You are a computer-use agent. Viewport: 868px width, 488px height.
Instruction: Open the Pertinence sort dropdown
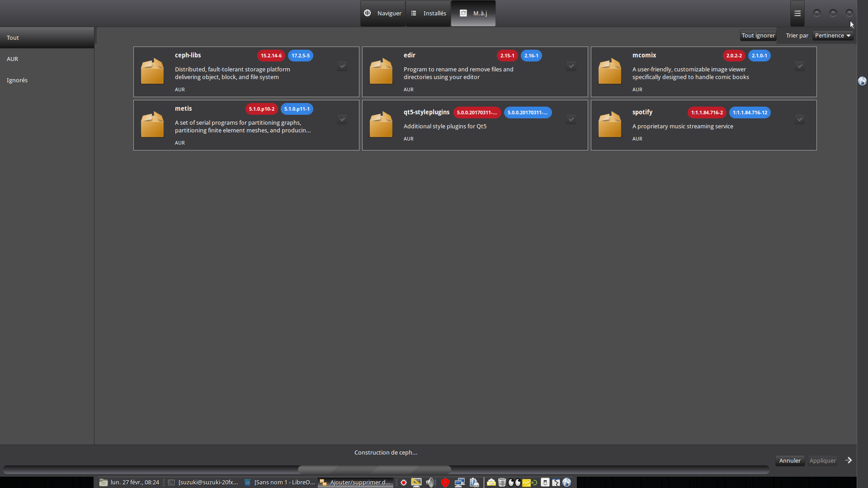click(x=833, y=35)
